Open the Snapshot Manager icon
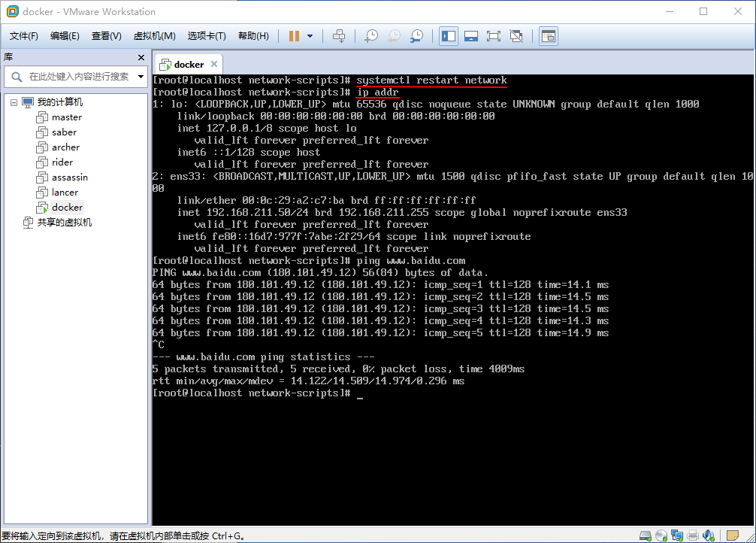Image resolution: width=756 pixels, height=543 pixels. click(416, 35)
